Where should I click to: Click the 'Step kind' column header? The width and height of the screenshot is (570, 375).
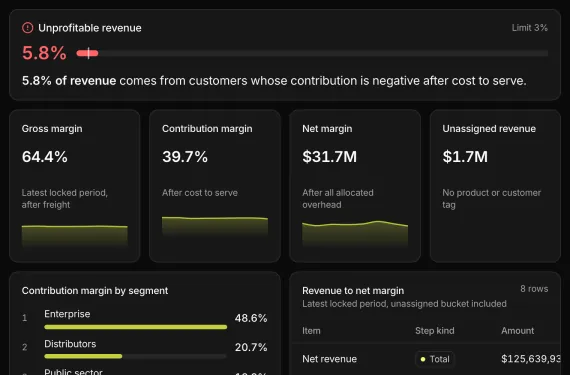coord(435,331)
